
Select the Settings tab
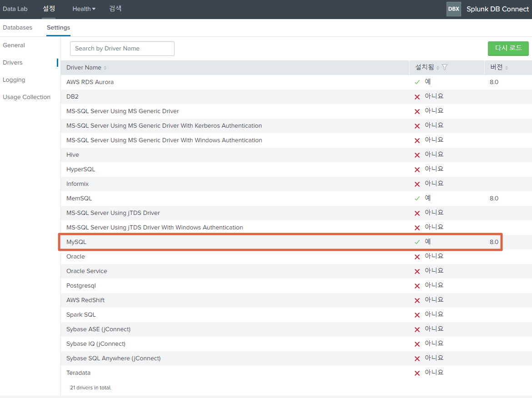tap(58, 27)
